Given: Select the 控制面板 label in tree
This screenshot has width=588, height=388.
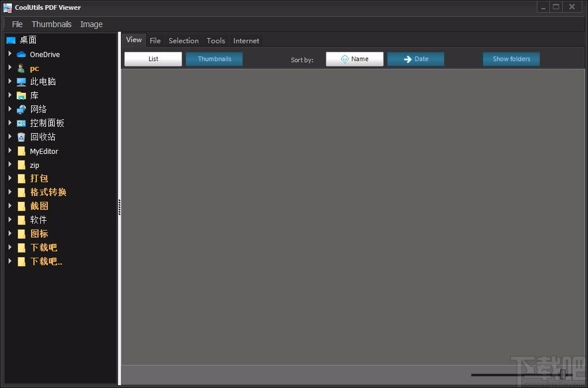Looking at the screenshot, I should (47, 123).
